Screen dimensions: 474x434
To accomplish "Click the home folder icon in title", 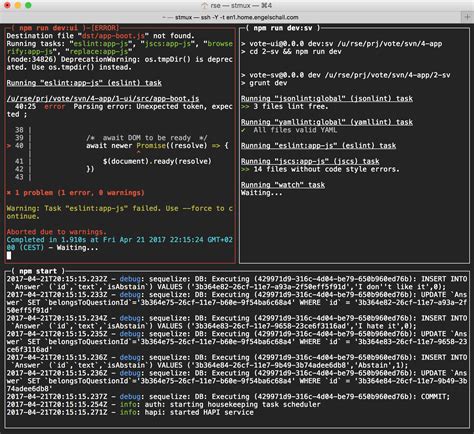I will coord(204,6).
